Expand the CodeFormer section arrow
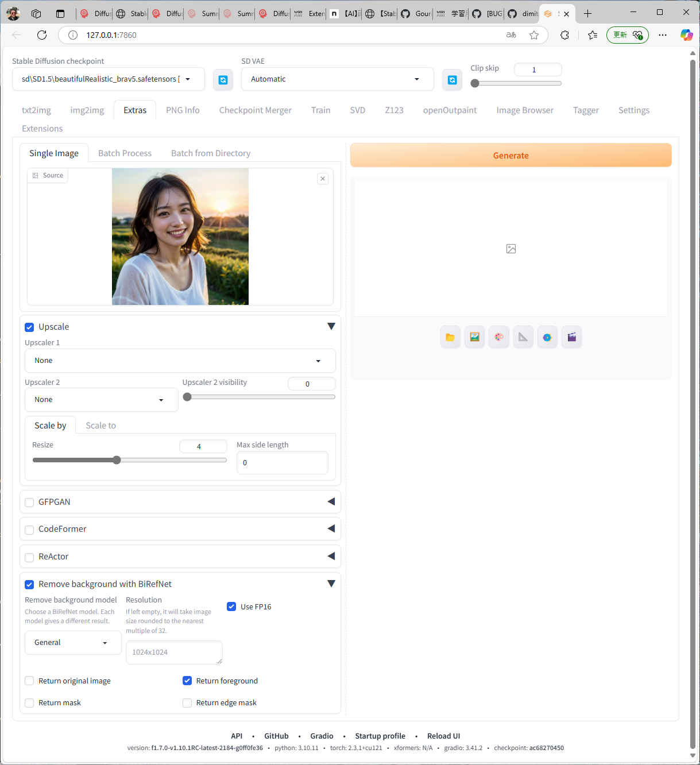Image resolution: width=700 pixels, height=765 pixels. click(x=331, y=528)
